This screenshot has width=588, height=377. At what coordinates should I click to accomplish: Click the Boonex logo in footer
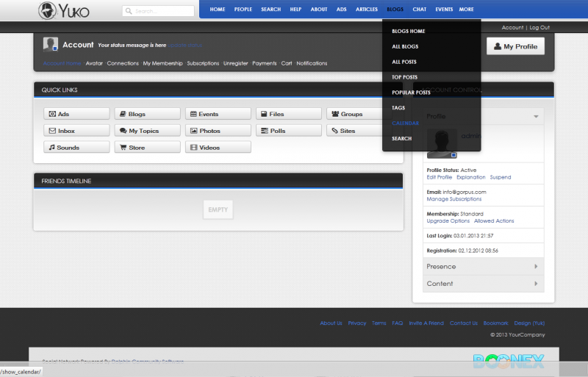pyautogui.click(x=509, y=362)
